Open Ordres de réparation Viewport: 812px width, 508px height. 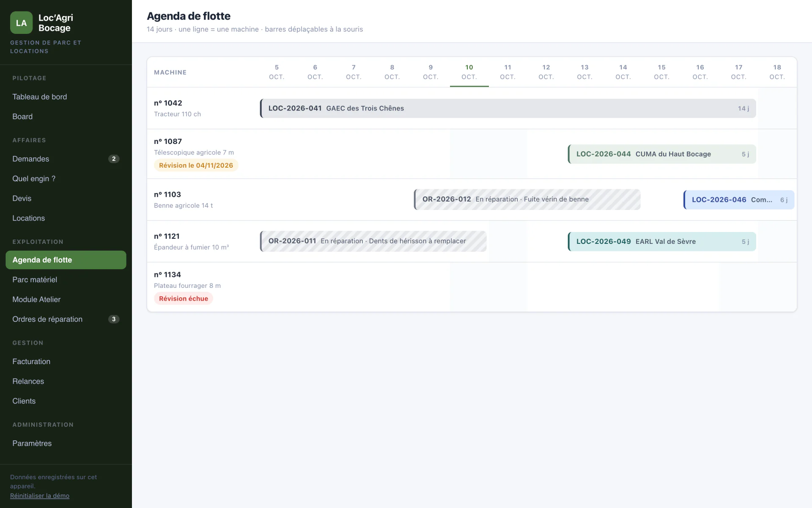click(66, 319)
